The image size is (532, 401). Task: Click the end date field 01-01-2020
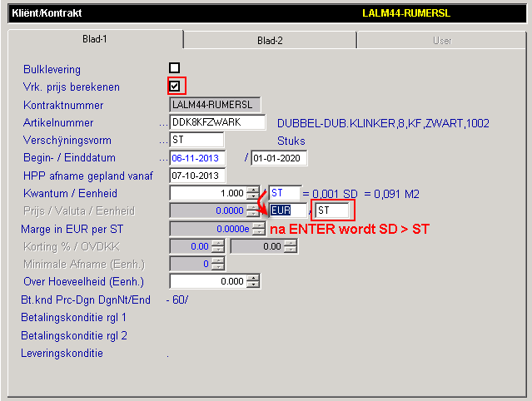279,158
